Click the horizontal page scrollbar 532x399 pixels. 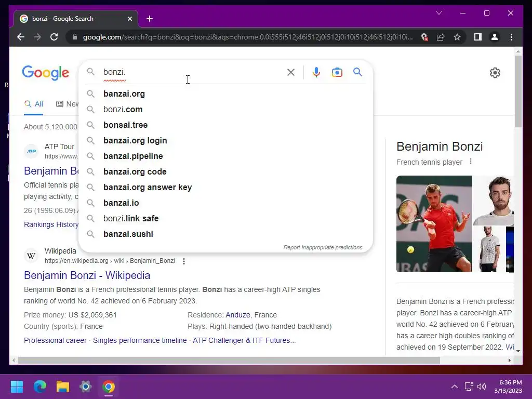click(229, 361)
